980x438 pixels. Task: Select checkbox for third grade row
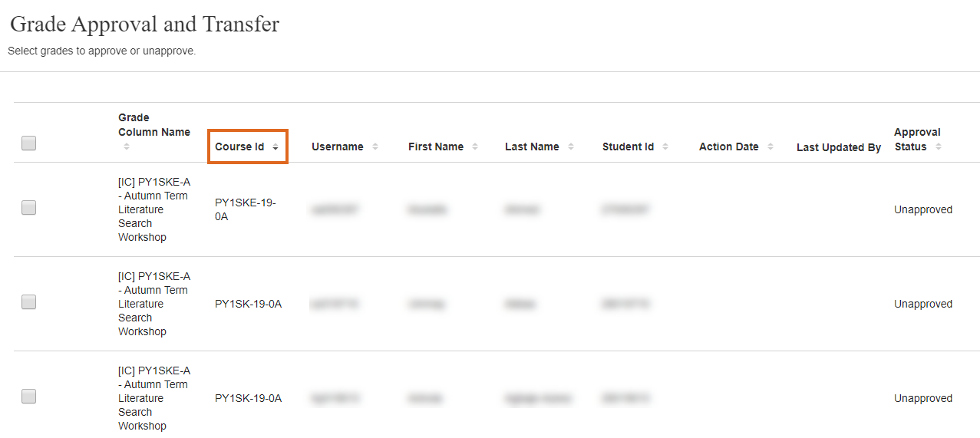click(29, 397)
